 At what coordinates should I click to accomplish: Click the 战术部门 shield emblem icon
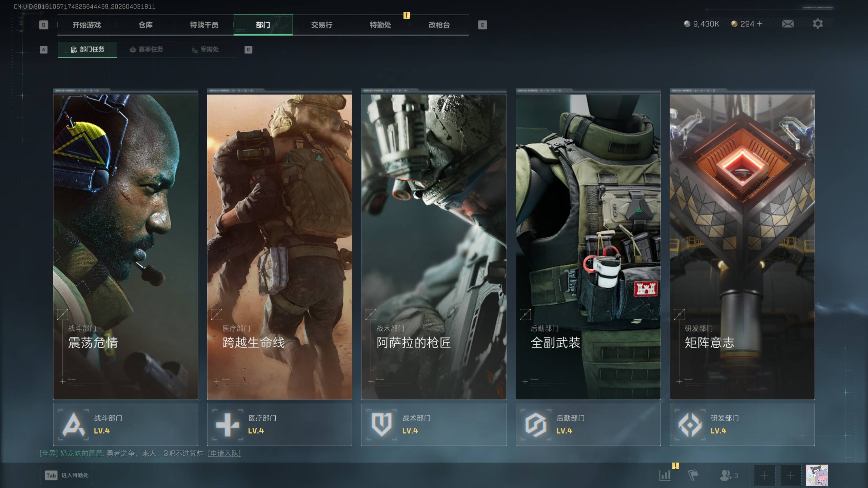tap(382, 425)
